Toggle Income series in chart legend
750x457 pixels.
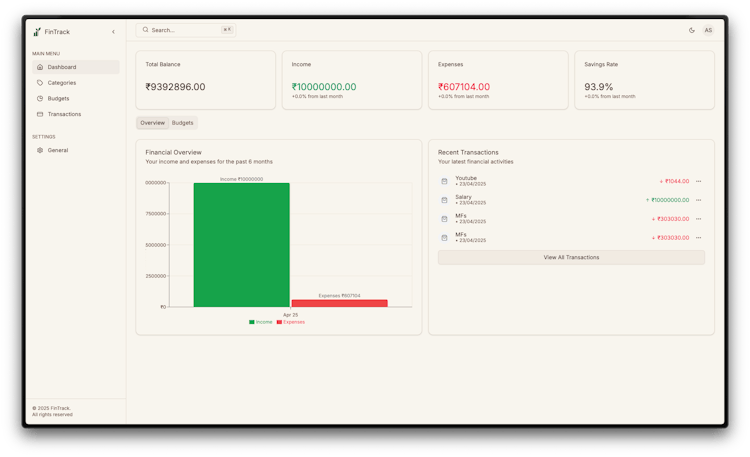tap(261, 322)
